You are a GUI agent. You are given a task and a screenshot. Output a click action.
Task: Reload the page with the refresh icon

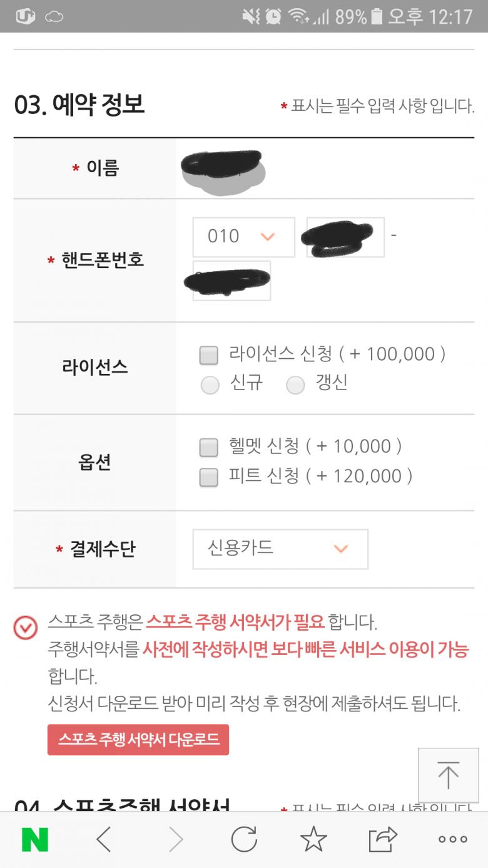coord(244,839)
